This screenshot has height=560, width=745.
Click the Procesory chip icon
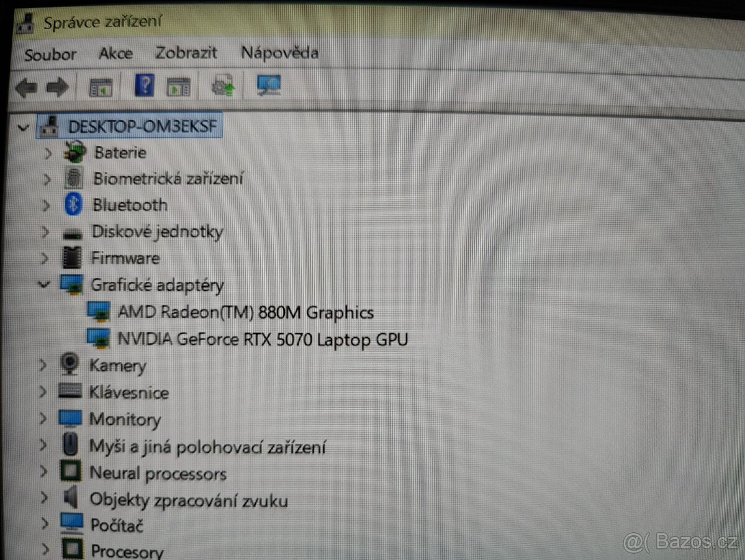coord(72,549)
